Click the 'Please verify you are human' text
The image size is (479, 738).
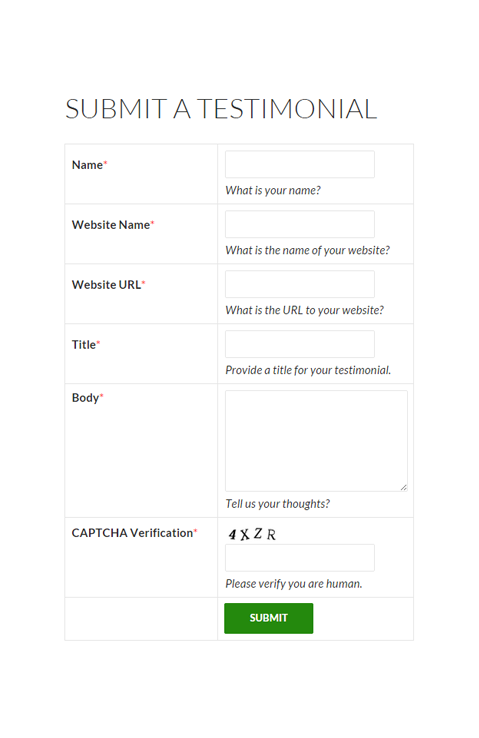click(294, 584)
